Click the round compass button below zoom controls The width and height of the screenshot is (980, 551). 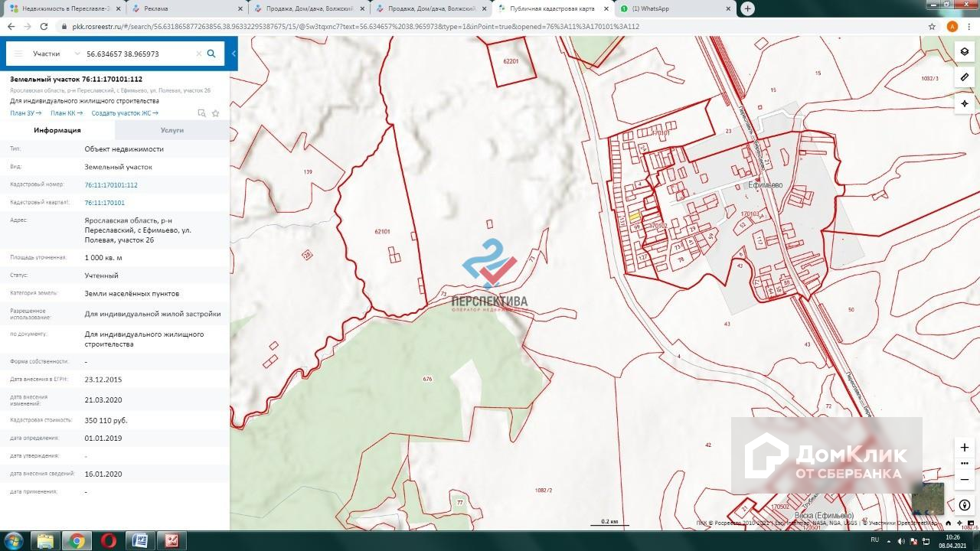click(x=965, y=505)
